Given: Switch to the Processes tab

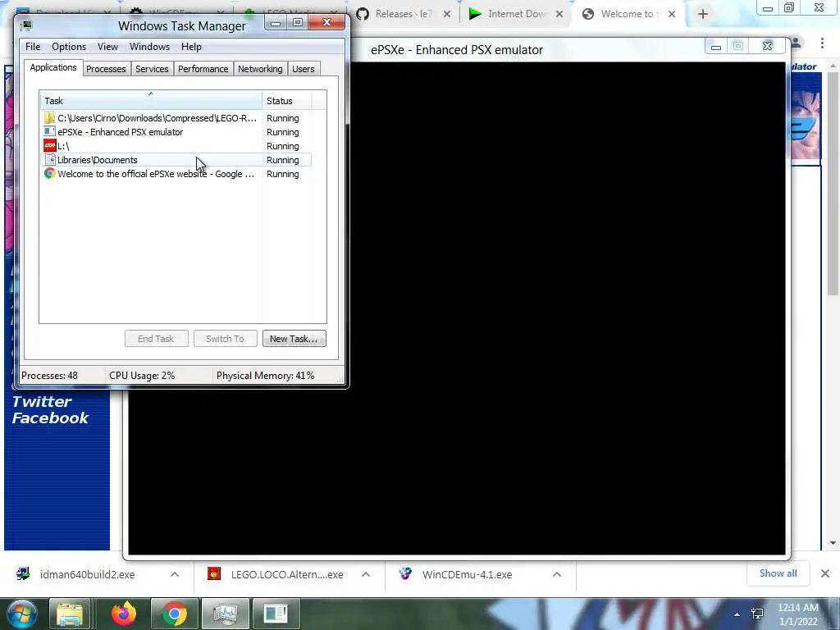Looking at the screenshot, I should coord(106,69).
